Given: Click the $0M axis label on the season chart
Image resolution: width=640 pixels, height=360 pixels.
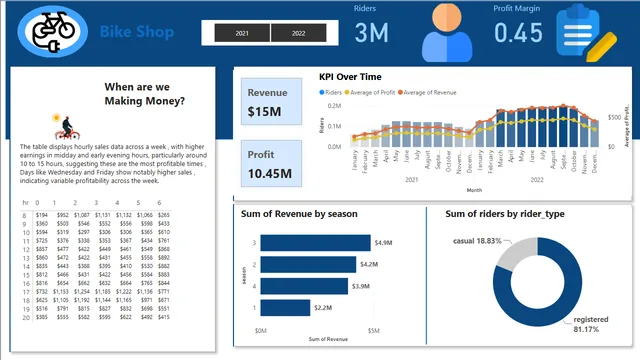Looking at the screenshot, I should click(261, 331).
